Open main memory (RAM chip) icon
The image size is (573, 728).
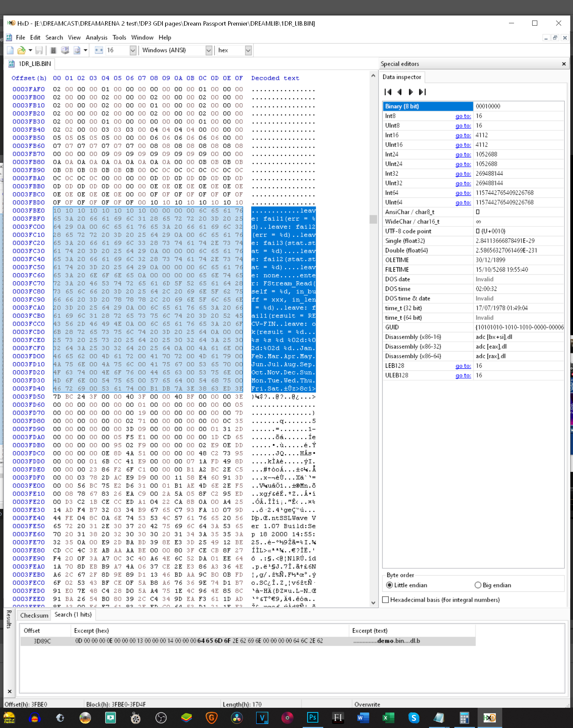53,51
